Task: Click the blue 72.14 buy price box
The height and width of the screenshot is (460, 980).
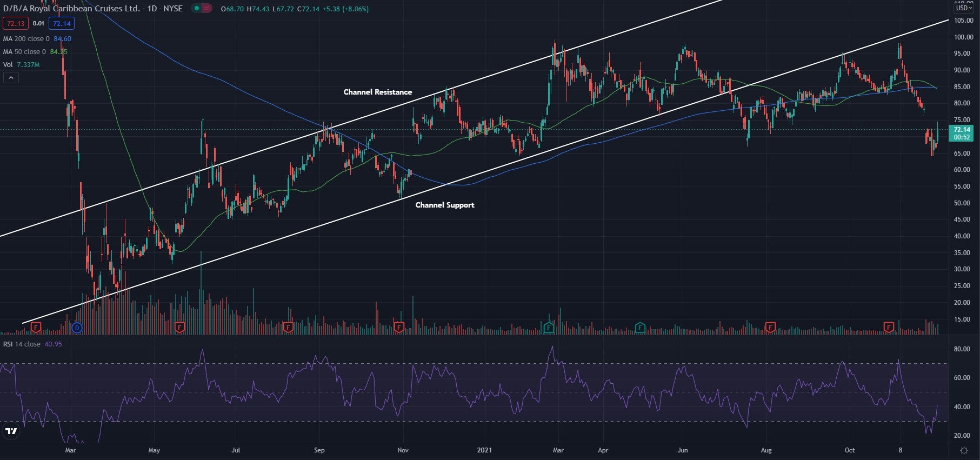Action: click(x=62, y=23)
